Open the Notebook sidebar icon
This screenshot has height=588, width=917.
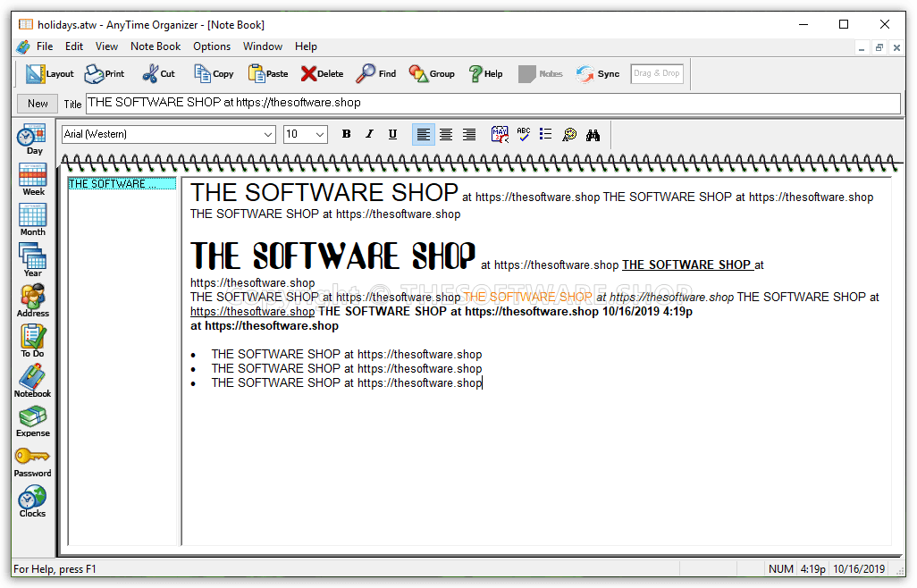[x=33, y=381]
